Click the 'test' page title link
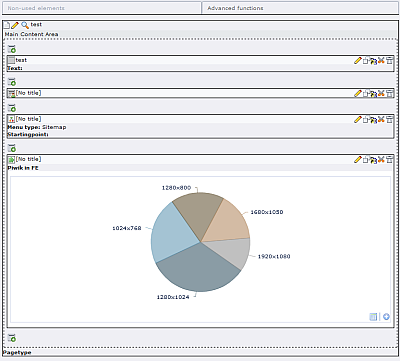 (x=36, y=25)
